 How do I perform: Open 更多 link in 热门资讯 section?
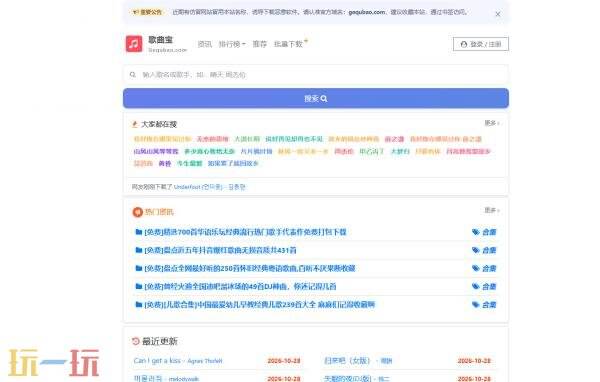[492, 210]
